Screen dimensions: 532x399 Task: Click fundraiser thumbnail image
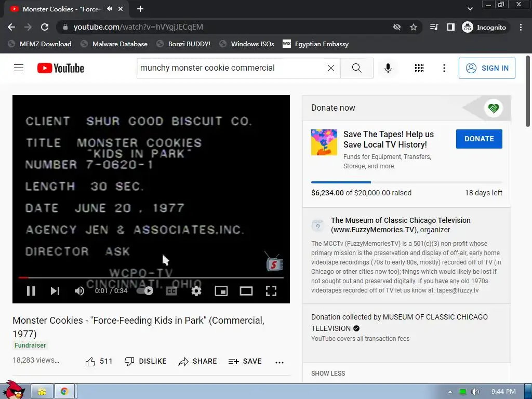(324, 142)
